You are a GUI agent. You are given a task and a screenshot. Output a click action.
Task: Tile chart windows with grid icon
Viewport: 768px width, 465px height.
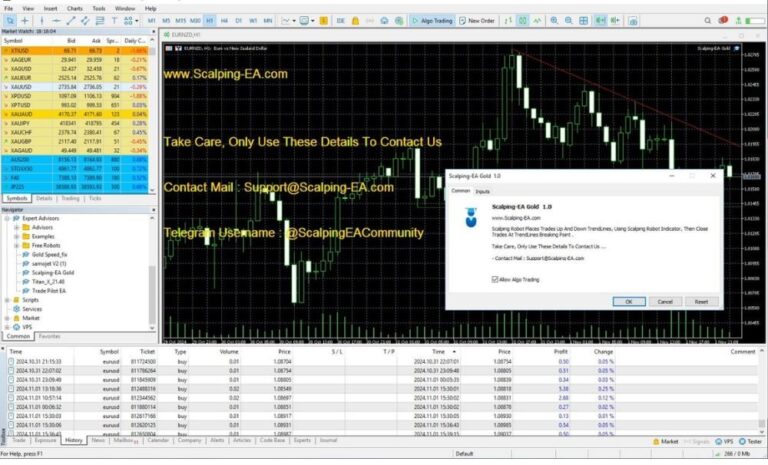pos(583,21)
